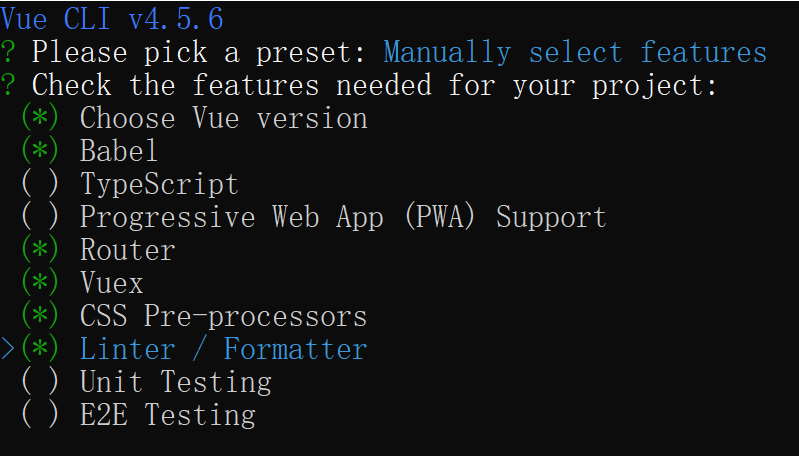The width and height of the screenshot is (799, 456).
Task: Click the E2E Testing label
Action: click(168, 415)
